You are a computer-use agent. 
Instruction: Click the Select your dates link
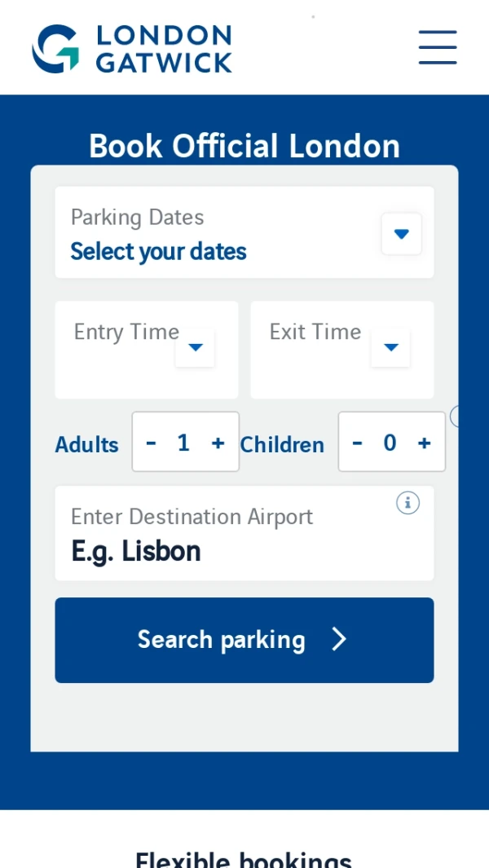[x=158, y=251]
